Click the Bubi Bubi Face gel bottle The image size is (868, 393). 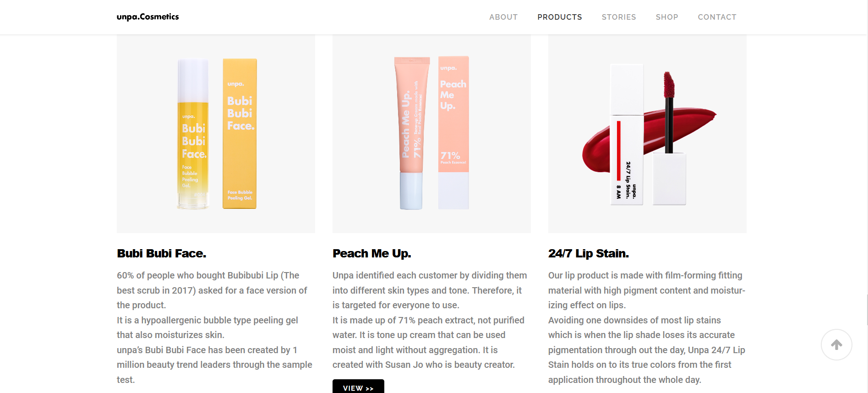click(193, 134)
